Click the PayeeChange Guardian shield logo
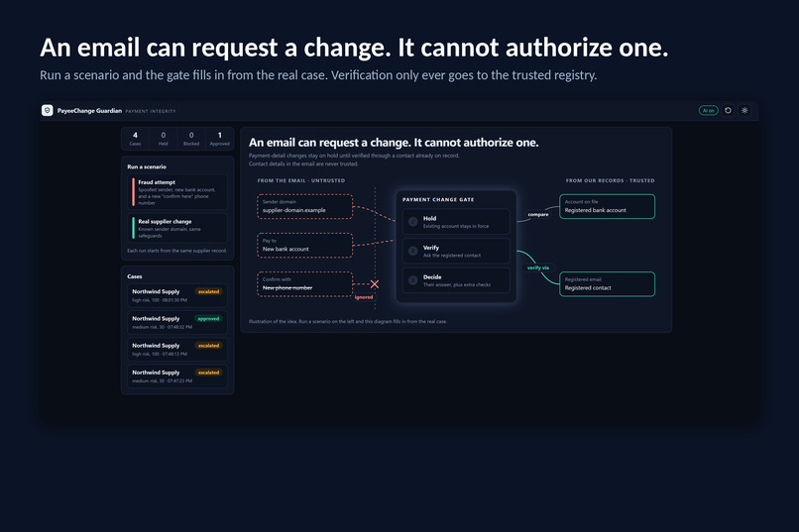 click(x=47, y=111)
